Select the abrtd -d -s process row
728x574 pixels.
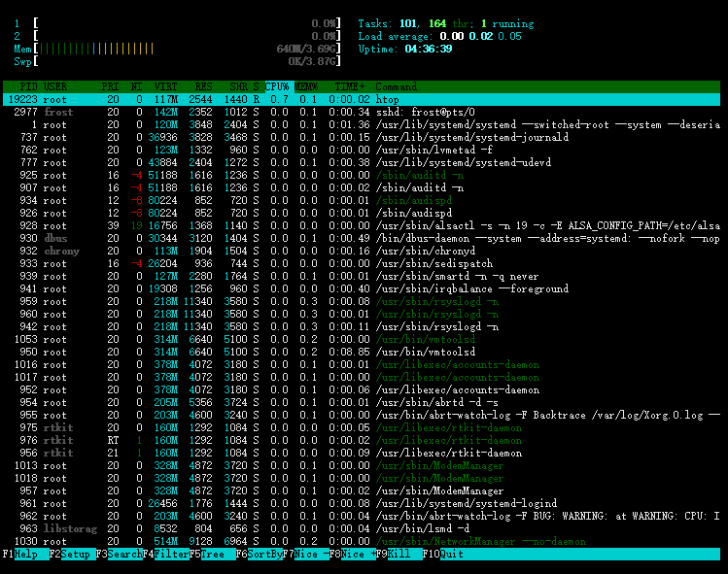pos(362,402)
